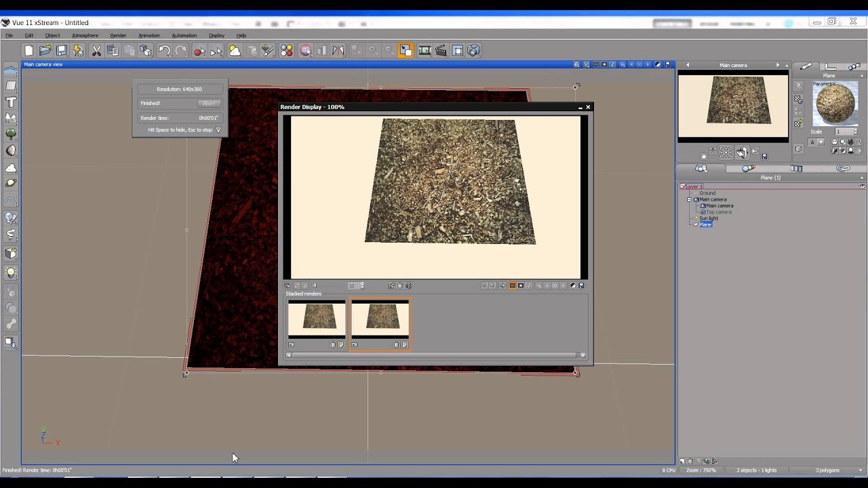Toggle the highlighted color display button in Render Display

pos(513,286)
